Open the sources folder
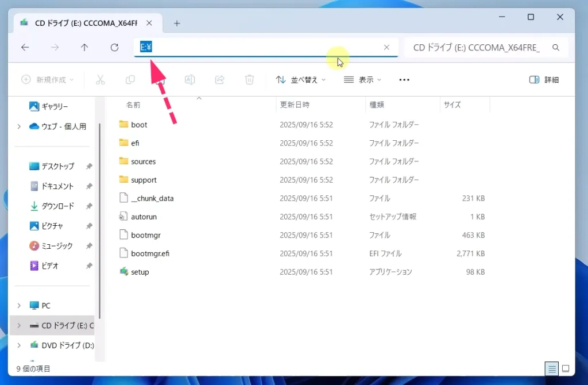588x385 pixels. tap(143, 161)
